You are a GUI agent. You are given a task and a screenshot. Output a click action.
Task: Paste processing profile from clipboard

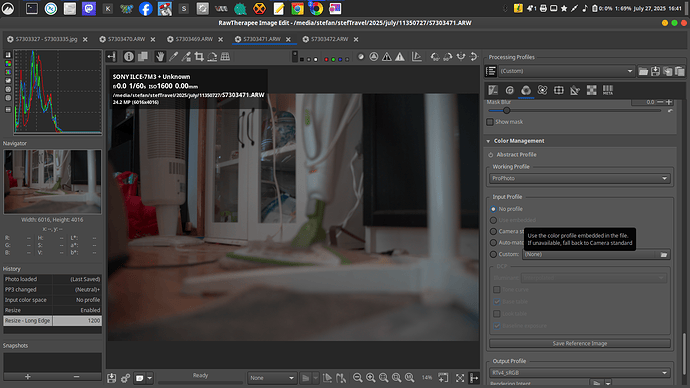click(x=680, y=71)
